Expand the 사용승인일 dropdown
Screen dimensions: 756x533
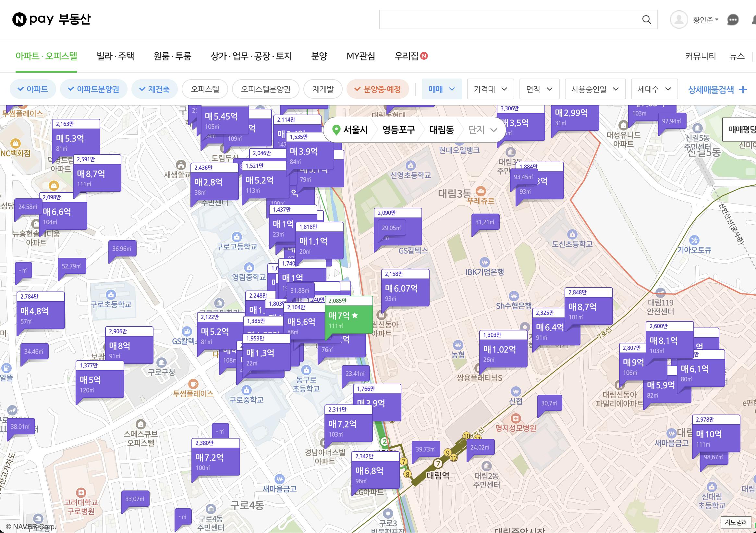tap(595, 89)
